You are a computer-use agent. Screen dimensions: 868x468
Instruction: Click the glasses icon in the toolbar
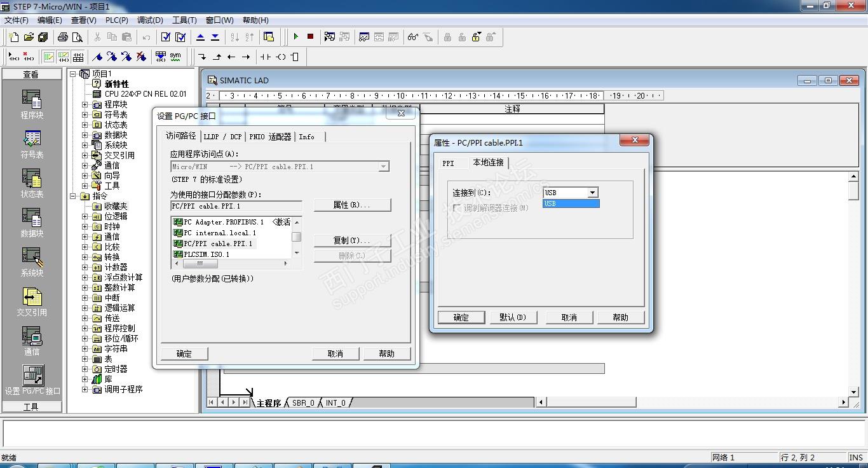413,37
